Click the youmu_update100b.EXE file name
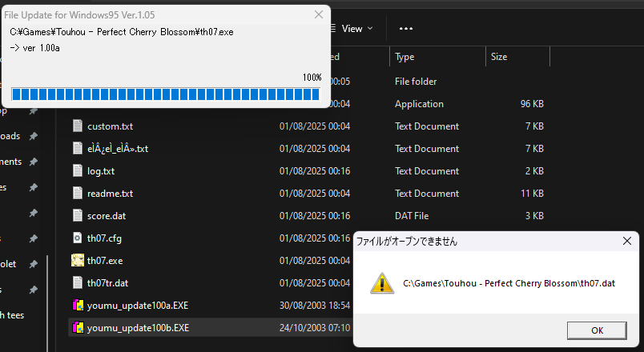This screenshot has width=644, height=352. click(x=138, y=328)
